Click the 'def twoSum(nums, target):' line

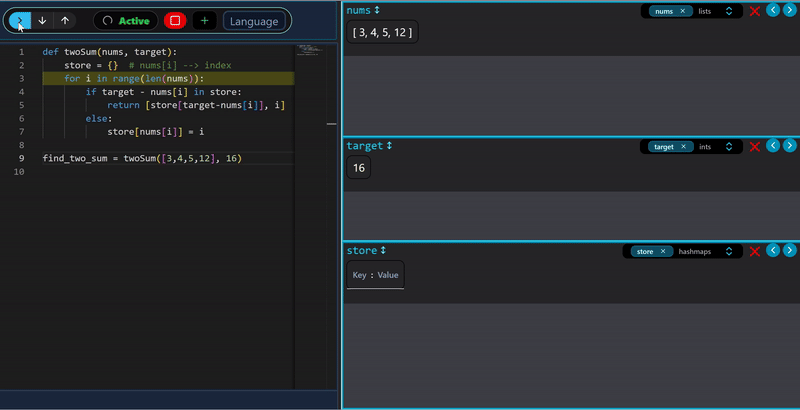[x=110, y=52]
